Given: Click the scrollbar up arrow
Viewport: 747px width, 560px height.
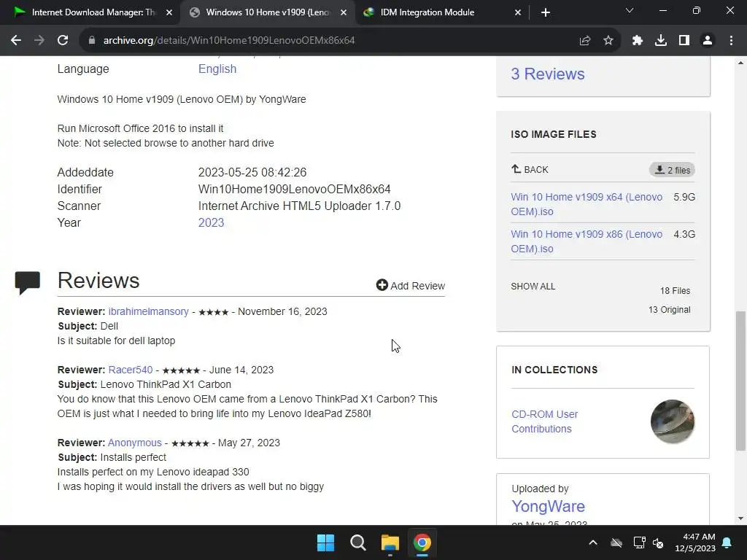Looking at the screenshot, I should pos(740,63).
